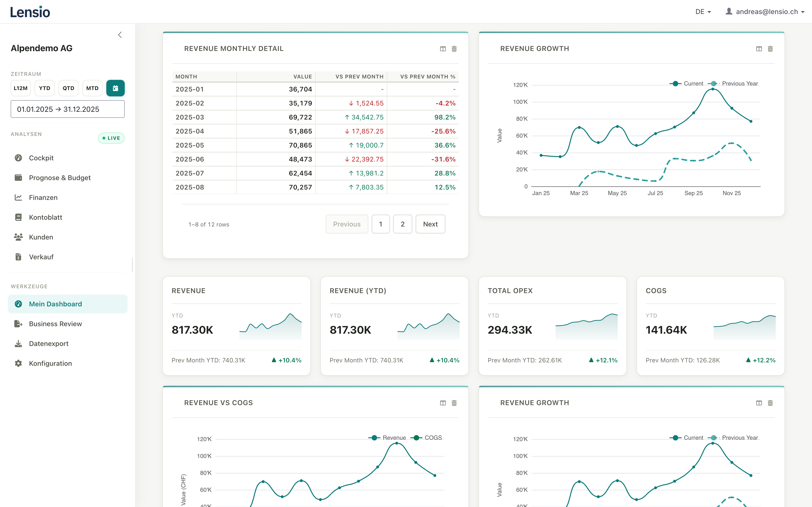Click Next in the Revenue Monthly Detail pagination
Image resolution: width=812 pixels, height=507 pixels.
[430, 224]
